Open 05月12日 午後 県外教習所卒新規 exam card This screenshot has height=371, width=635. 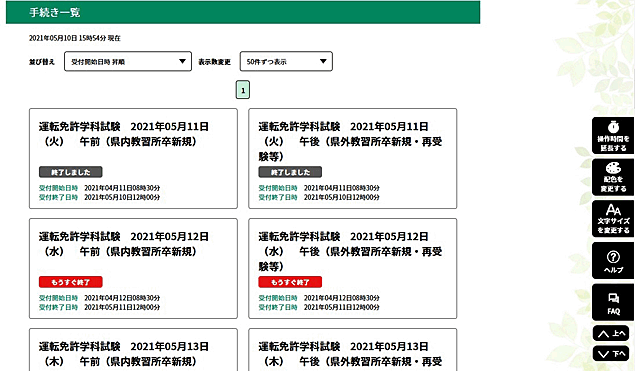(352, 269)
